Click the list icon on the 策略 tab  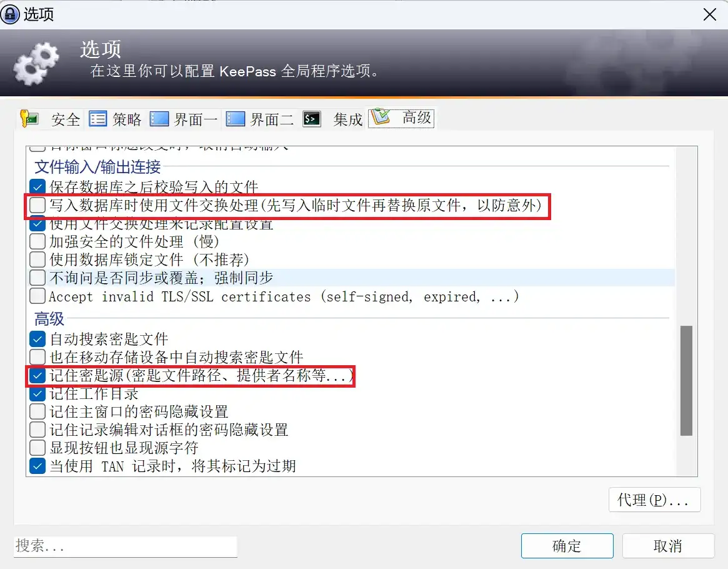coord(98,119)
